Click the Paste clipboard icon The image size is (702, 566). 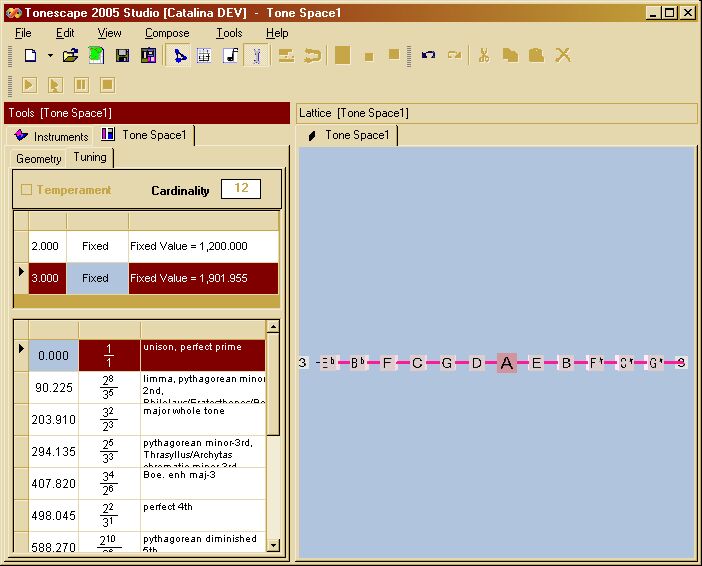point(536,56)
